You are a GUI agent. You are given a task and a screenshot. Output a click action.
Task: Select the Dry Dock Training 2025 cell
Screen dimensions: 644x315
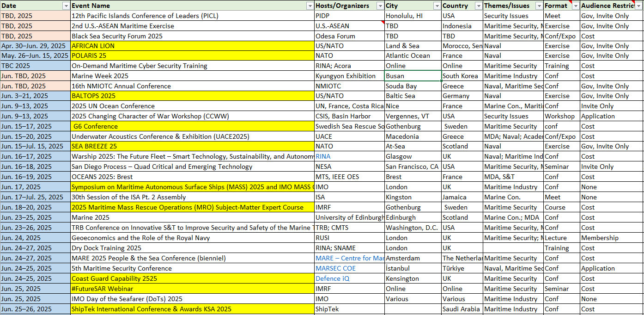(x=192, y=248)
